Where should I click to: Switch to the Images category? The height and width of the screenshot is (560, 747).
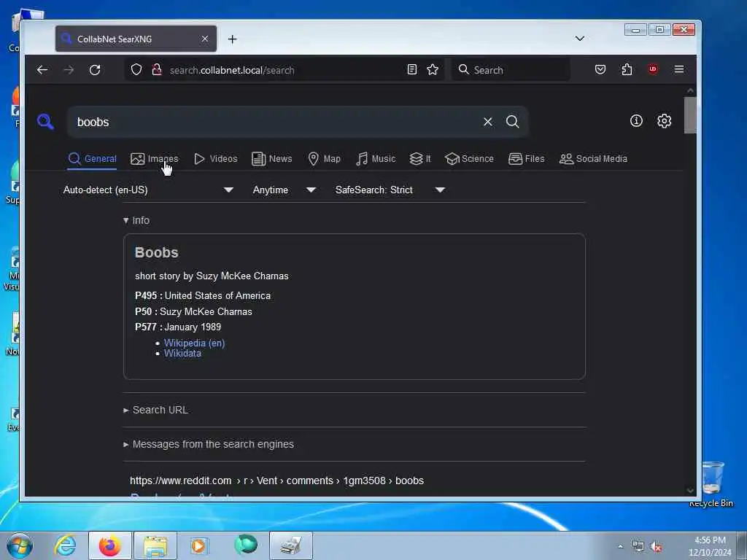155,158
